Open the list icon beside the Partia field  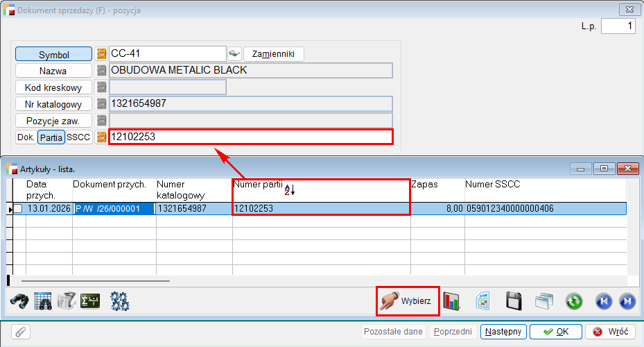(102, 137)
